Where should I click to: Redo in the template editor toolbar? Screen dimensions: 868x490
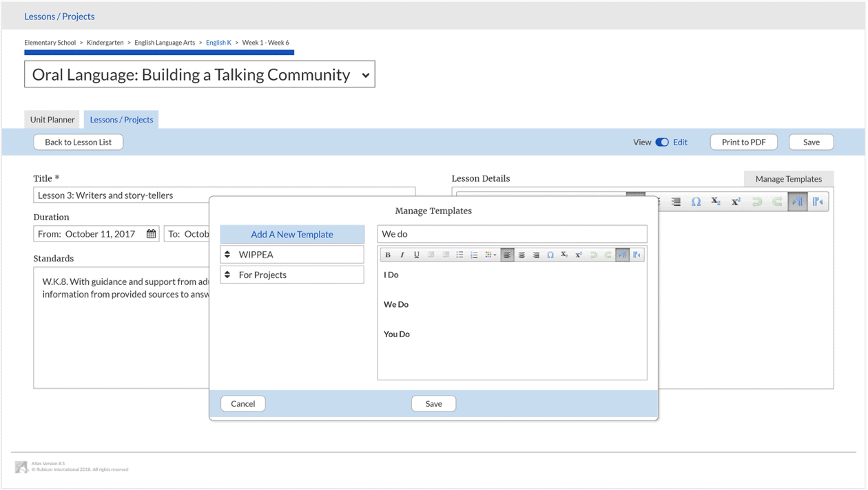pyautogui.click(x=608, y=255)
